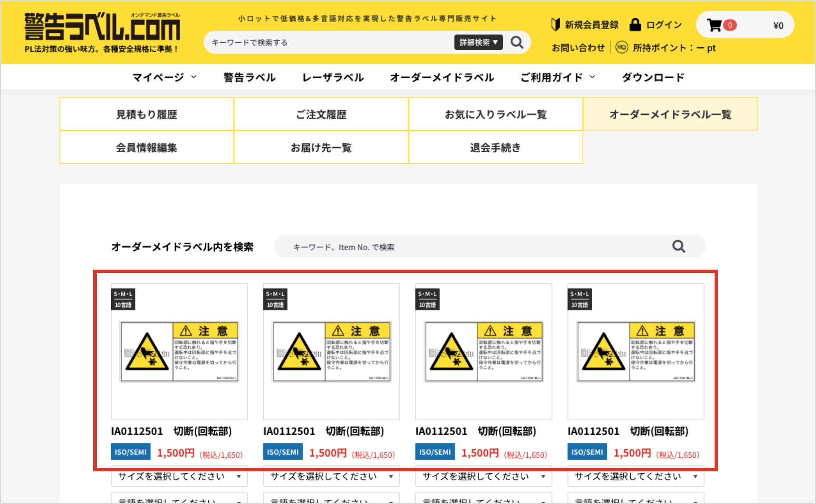The image size is (816, 504).
Task: Click the header search magnifier icon
Action: click(517, 42)
